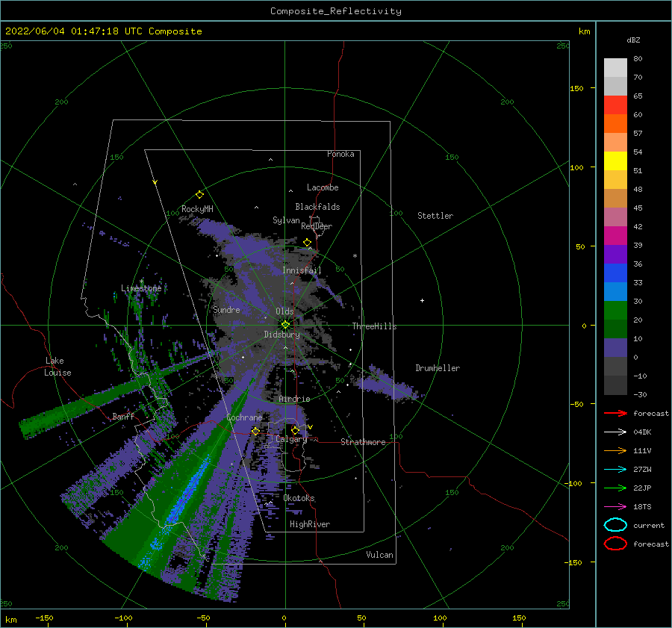Select the Olds label
Screen dimensions: 672x628
284,311
